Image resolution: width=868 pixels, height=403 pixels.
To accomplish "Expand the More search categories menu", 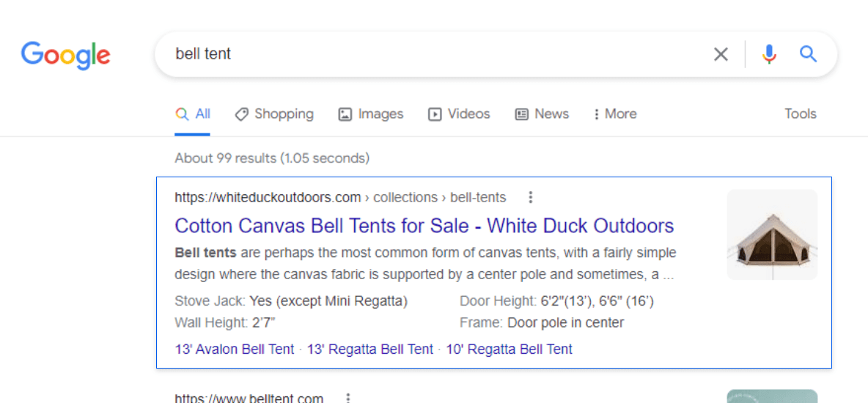I will point(614,114).
